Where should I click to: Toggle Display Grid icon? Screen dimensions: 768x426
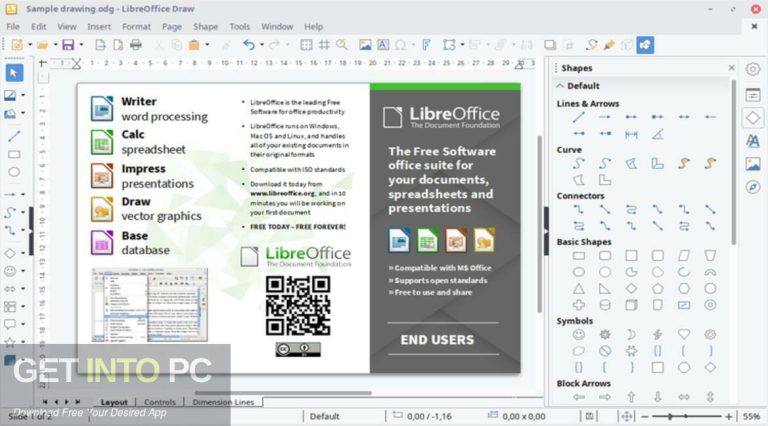(306, 45)
